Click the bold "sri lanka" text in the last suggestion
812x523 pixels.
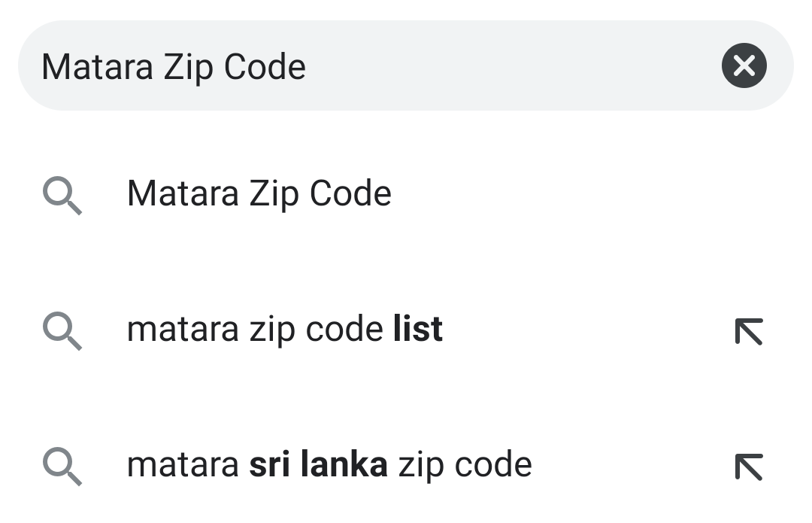[318, 465]
